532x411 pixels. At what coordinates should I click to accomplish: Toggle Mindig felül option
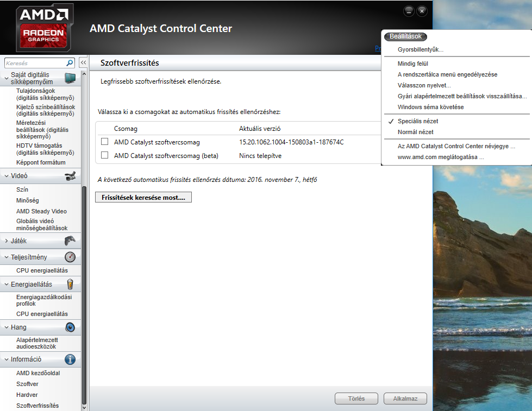click(x=412, y=64)
